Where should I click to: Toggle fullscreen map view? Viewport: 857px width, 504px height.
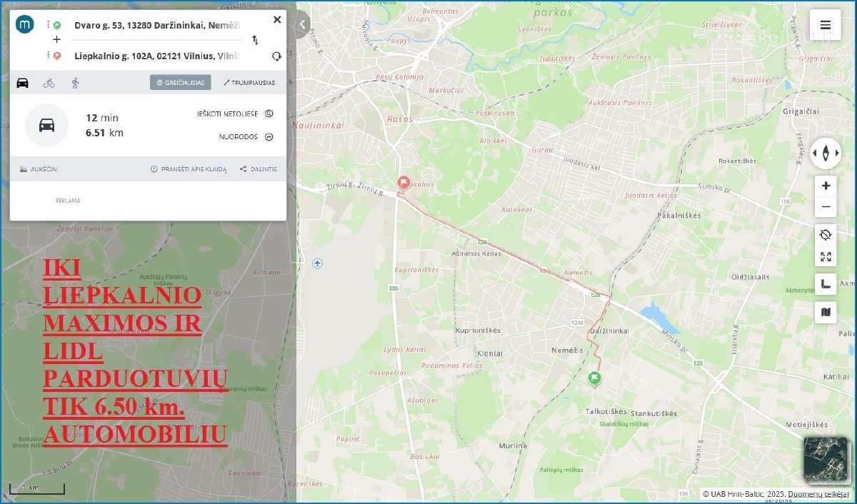click(x=826, y=257)
